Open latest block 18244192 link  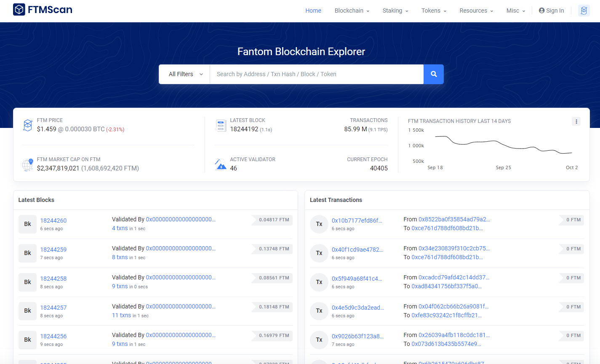[244, 129]
